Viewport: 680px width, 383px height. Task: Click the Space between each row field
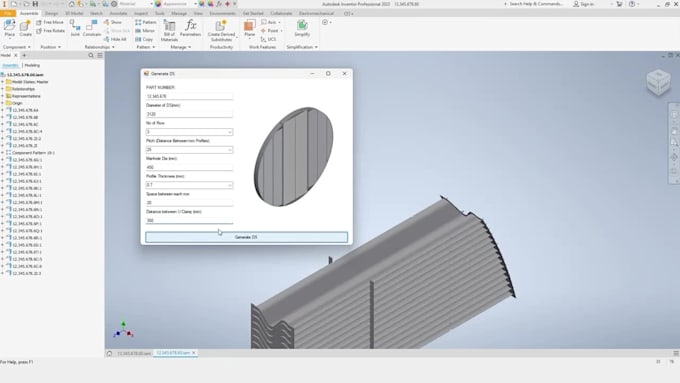(189, 203)
